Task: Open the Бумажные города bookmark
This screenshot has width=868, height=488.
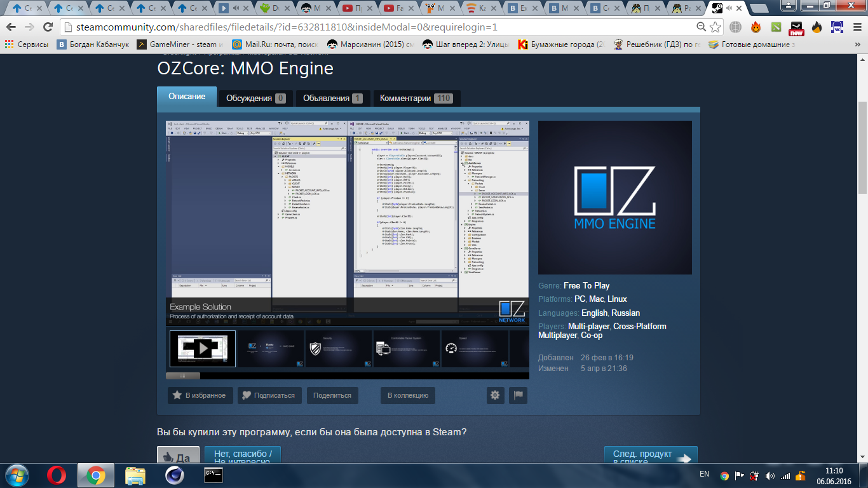Action: pos(562,44)
